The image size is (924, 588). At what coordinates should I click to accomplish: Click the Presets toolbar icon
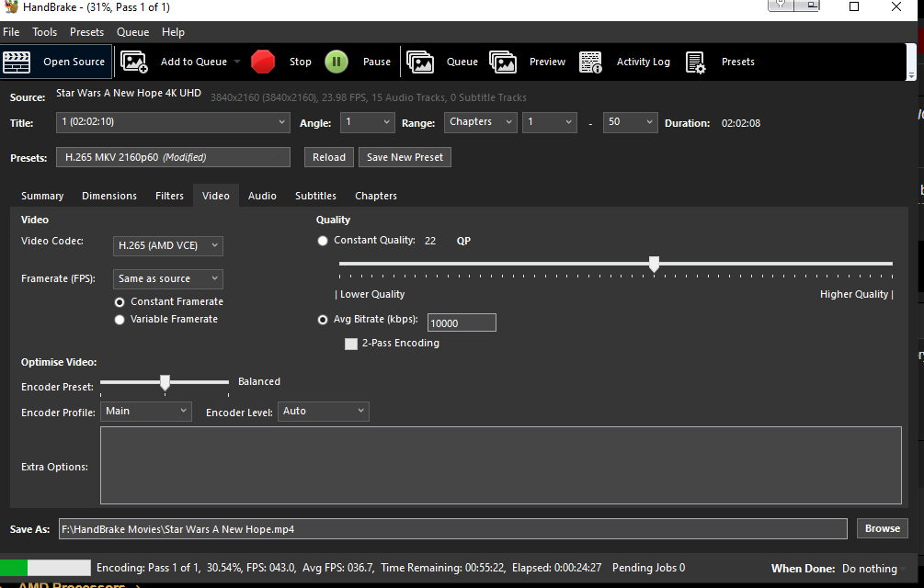click(695, 62)
